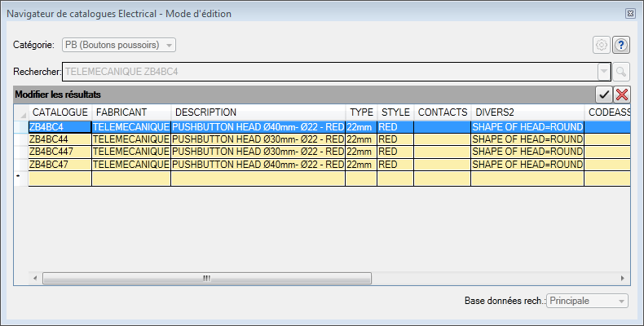The height and width of the screenshot is (326, 644).
Task: Open the Base données rech. dropdown
Action: (x=587, y=301)
